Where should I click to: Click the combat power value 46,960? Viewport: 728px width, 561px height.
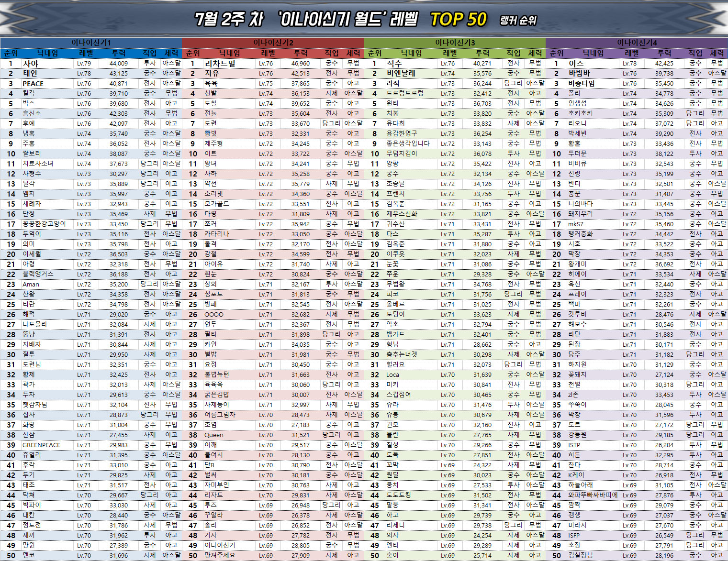(x=300, y=63)
